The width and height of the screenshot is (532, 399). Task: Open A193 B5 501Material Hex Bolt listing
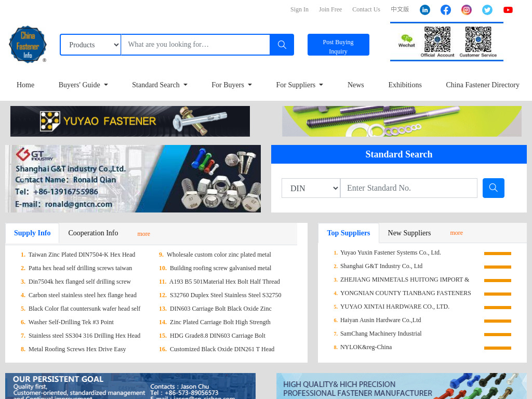click(224, 282)
